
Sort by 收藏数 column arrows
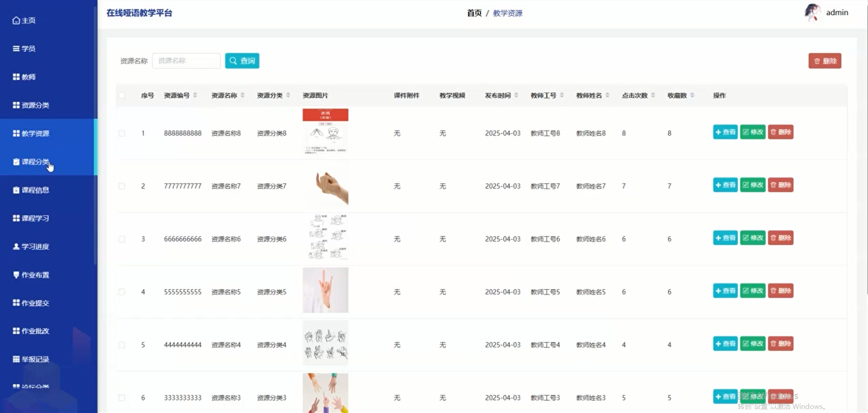tap(693, 95)
